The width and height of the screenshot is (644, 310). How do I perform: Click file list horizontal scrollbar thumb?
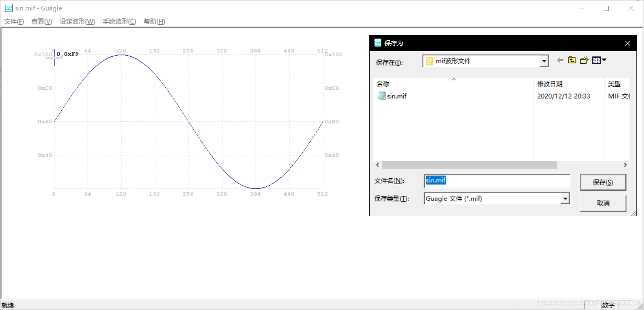[469, 165]
